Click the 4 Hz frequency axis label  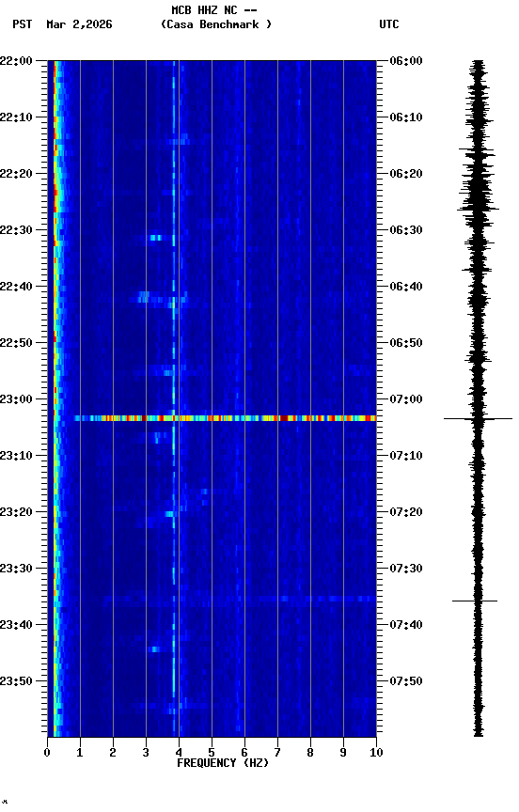tap(179, 753)
